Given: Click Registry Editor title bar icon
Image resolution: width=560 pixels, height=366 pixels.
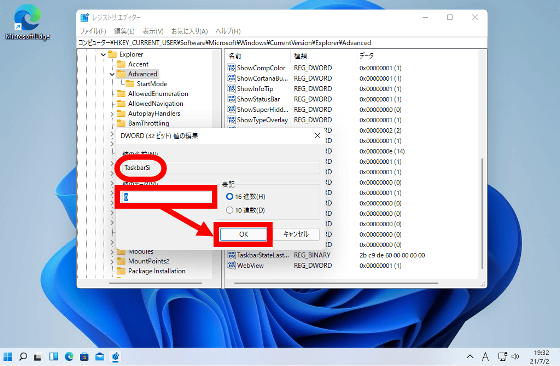Looking at the screenshot, I should point(85,17).
